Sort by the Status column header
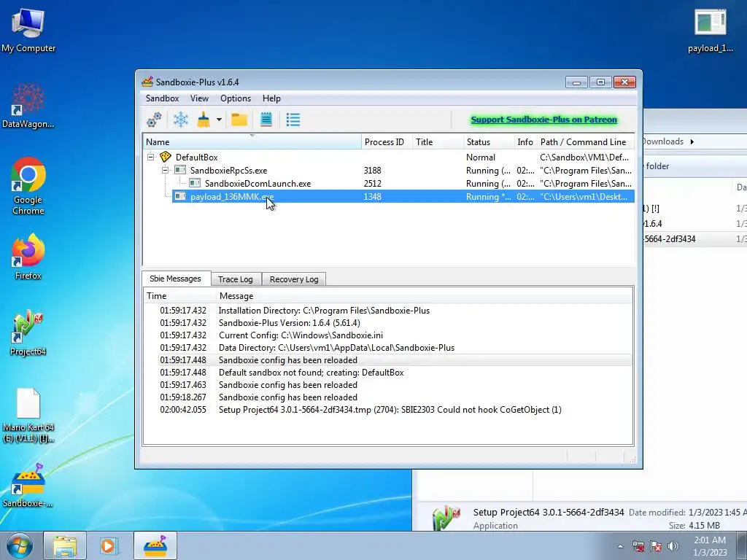This screenshot has height=560, width=747. [489, 142]
